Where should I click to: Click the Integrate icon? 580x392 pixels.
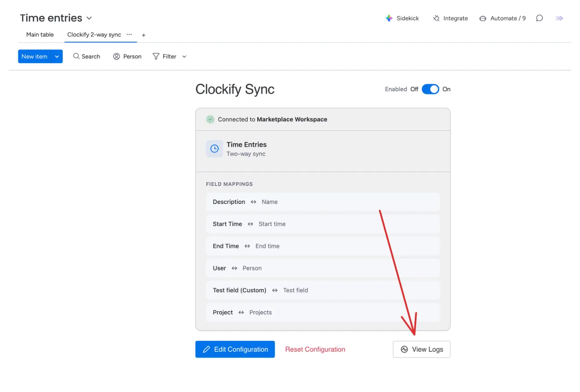[436, 18]
